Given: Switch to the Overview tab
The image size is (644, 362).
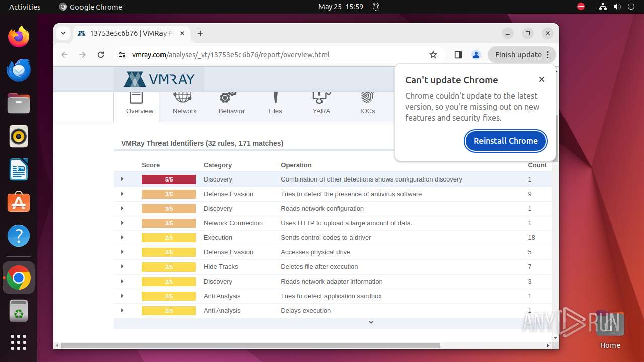Looking at the screenshot, I should coord(137,106).
